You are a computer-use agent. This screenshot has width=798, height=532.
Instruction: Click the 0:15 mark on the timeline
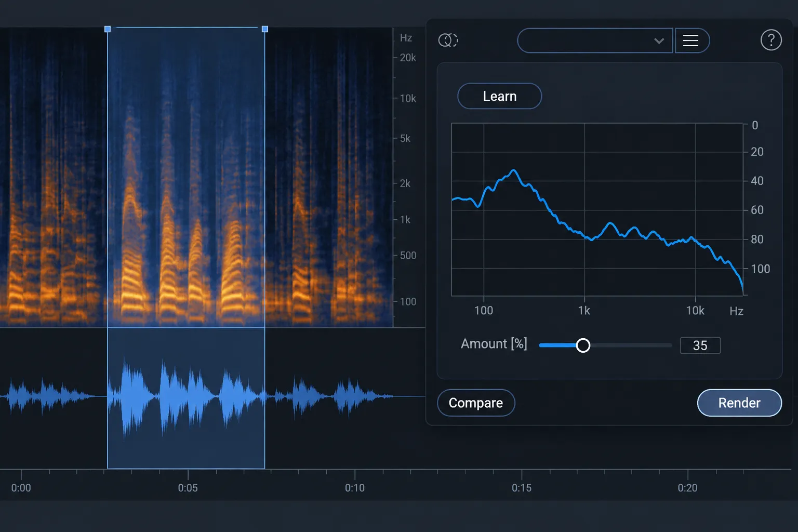coord(522,488)
